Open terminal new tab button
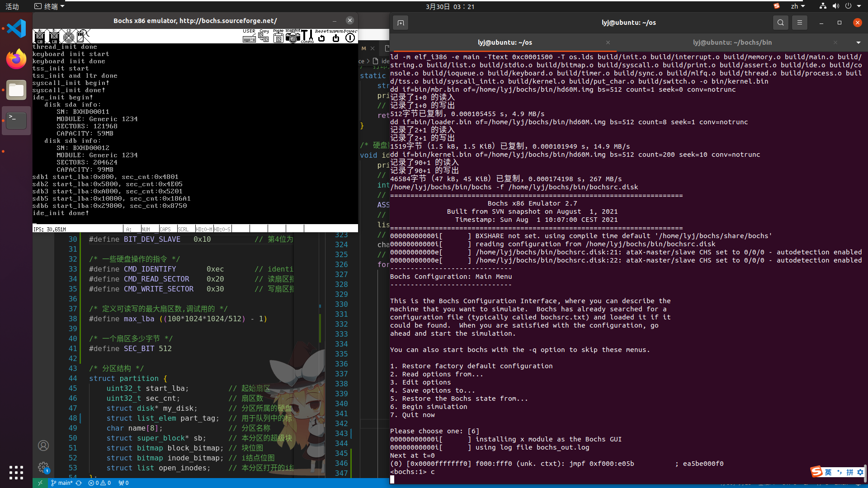This screenshot has height=488, width=868. pos(401,23)
